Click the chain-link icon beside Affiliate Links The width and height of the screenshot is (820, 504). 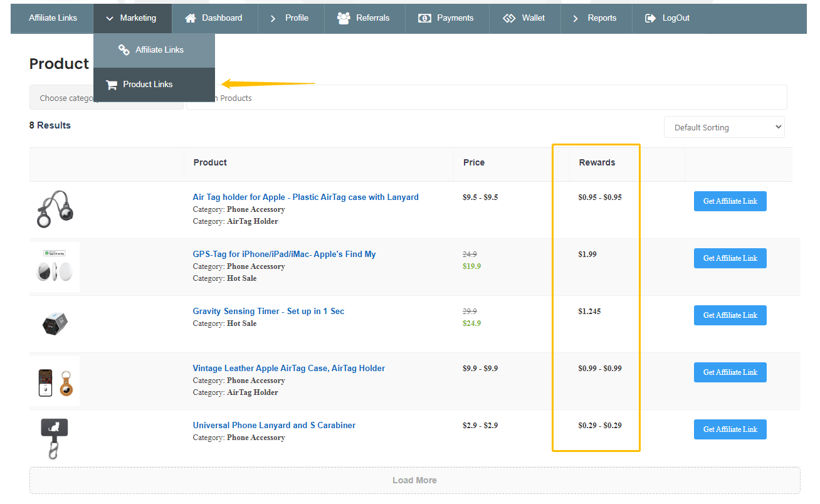pyautogui.click(x=124, y=50)
